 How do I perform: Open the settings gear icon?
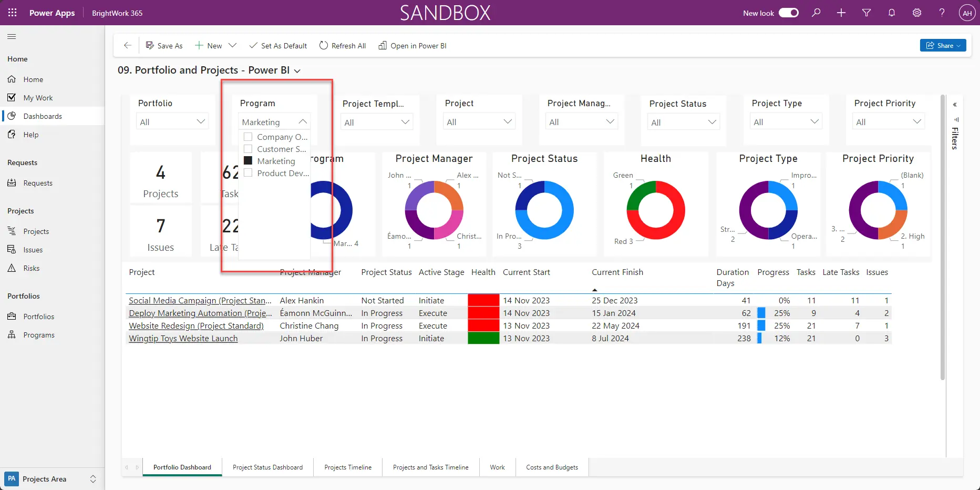pyautogui.click(x=917, y=13)
